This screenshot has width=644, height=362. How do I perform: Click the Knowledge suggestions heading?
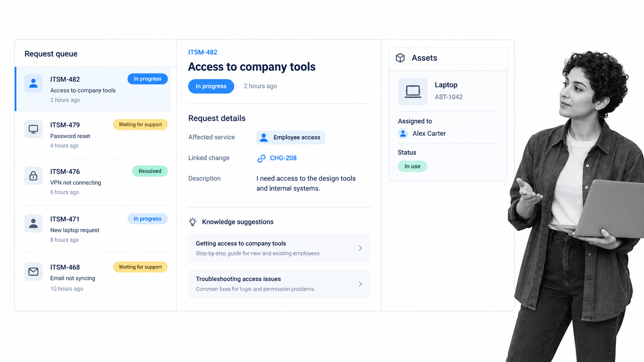point(238,222)
